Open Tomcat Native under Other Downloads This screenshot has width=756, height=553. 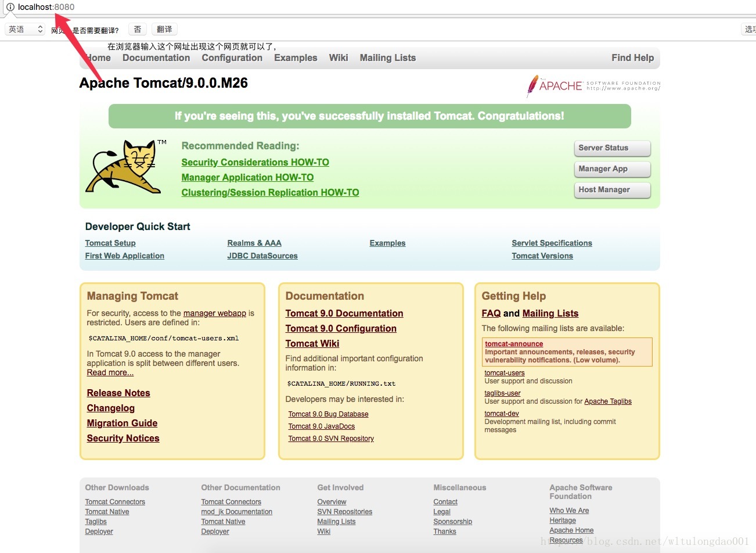pyautogui.click(x=107, y=512)
